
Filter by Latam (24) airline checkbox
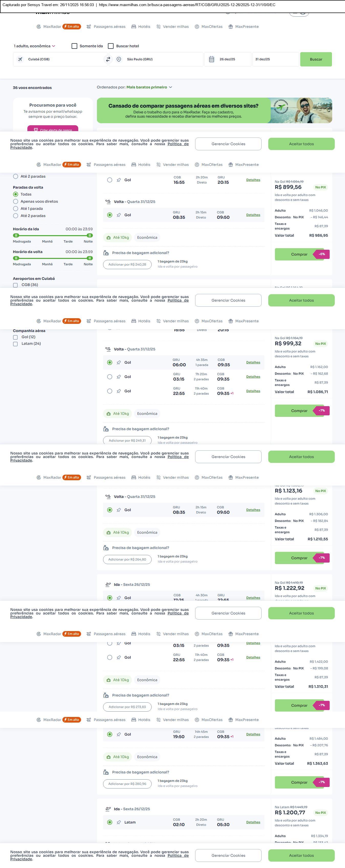point(15,344)
